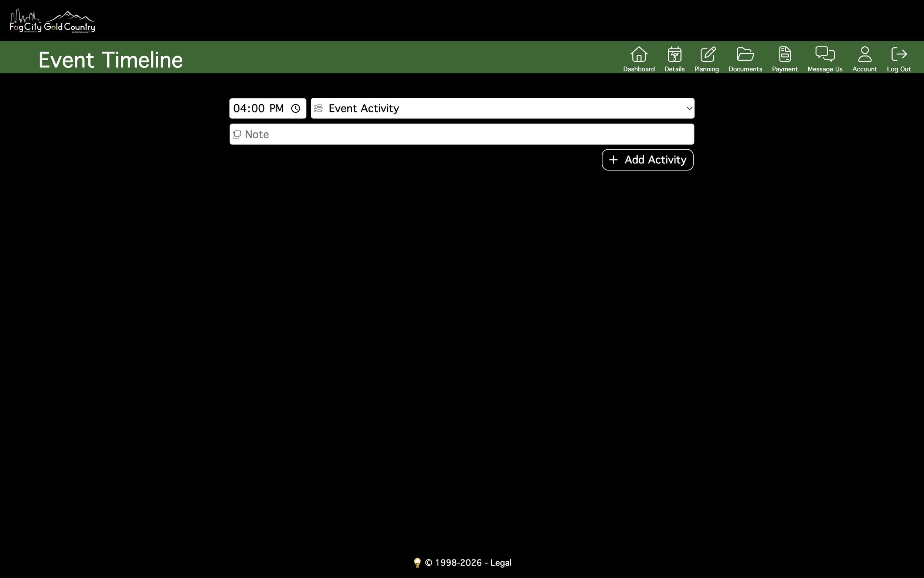Open Message Us chat bubbles icon
Image resolution: width=924 pixels, height=578 pixels.
[825, 54]
